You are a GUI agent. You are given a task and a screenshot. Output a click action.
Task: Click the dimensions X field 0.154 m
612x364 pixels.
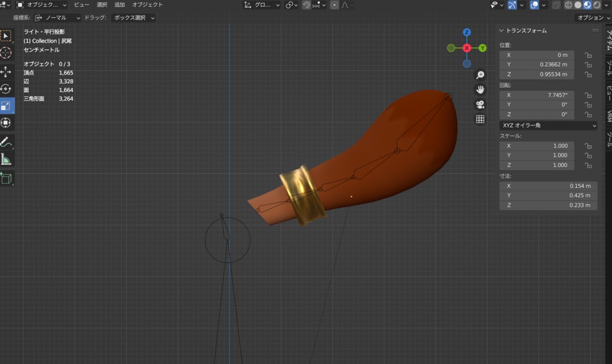pos(549,186)
